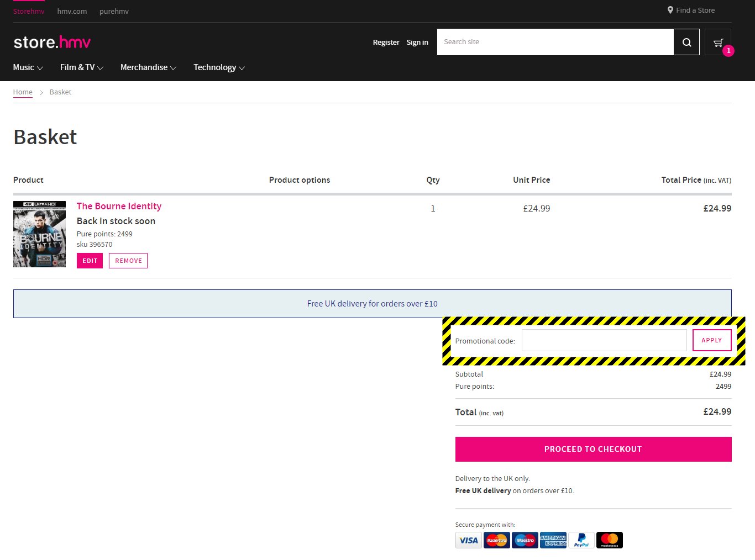Focus the Promotional code field
This screenshot has width=755, height=560.
[x=604, y=340]
